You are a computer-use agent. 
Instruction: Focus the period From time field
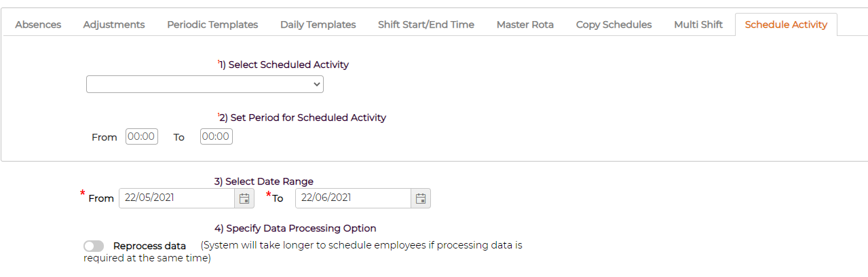coord(142,136)
